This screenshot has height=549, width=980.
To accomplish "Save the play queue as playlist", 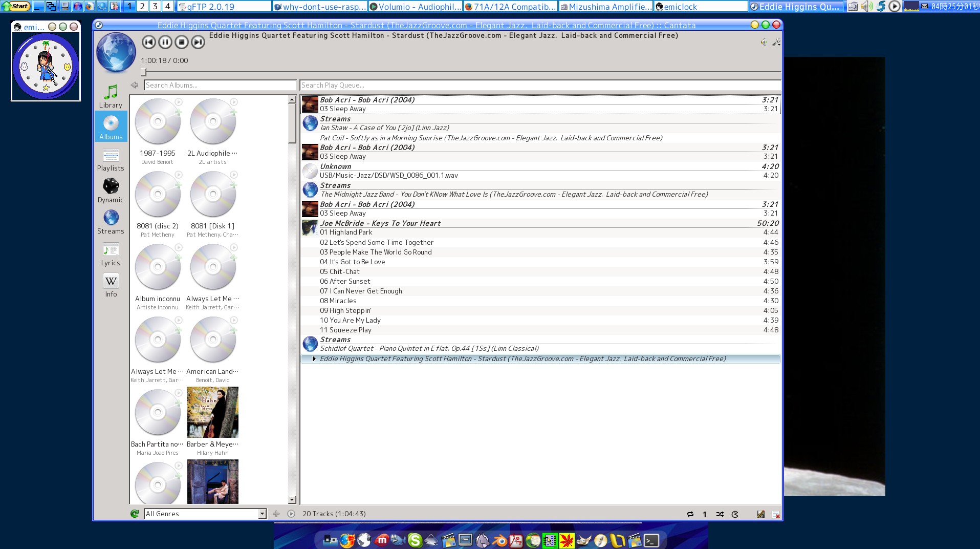I will 761,514.
